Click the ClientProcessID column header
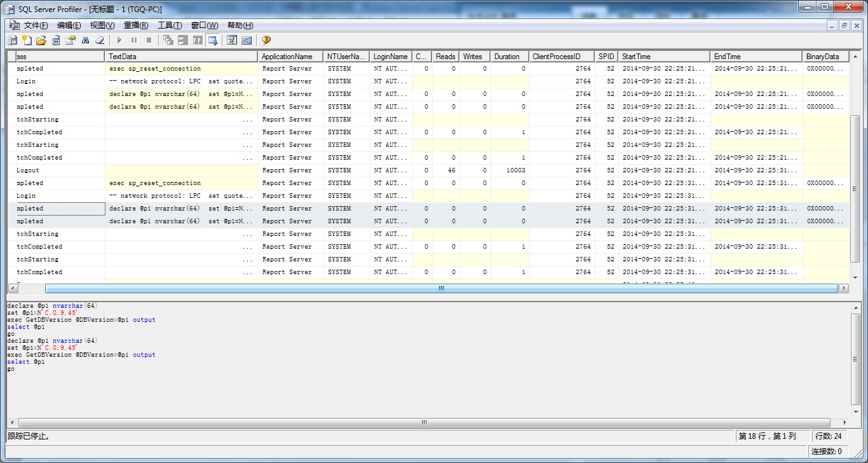 click(562, 57)
